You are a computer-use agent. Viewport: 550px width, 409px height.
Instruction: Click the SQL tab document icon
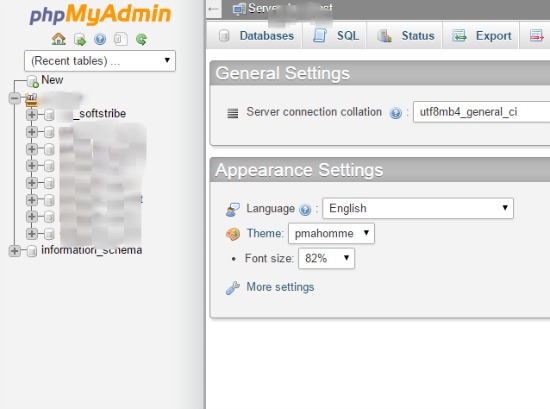[320, 35]
